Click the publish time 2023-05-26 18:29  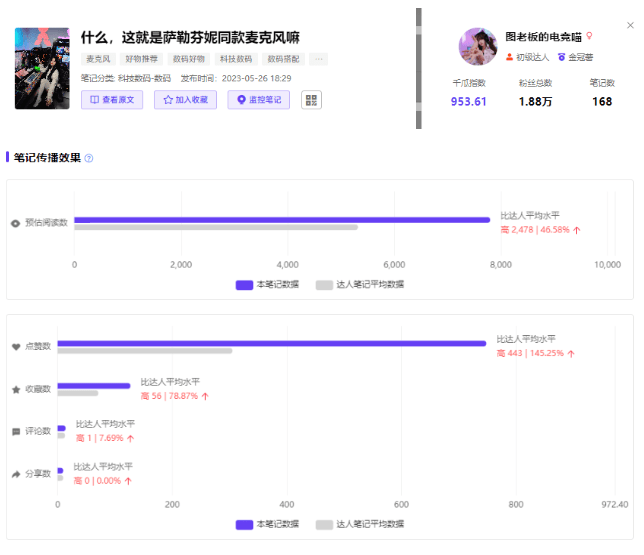(x=257, y=78)
